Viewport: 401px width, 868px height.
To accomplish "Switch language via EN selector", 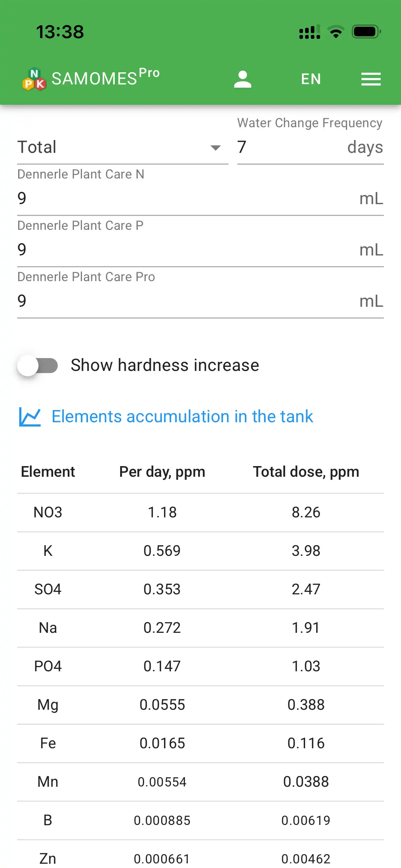I will 311,79.
